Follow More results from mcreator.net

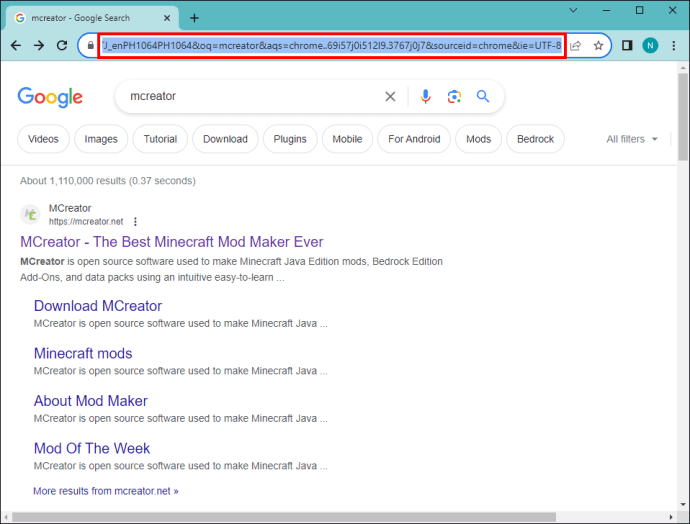click(106, 491)
